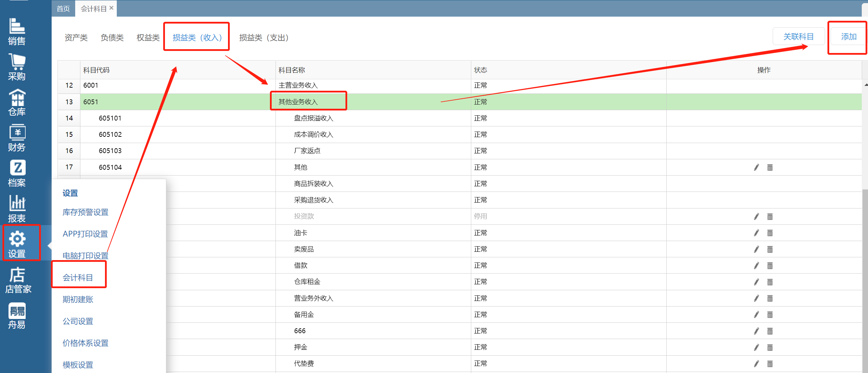
Task: Edit the 营业务外收入 row with pencil icon
Action: click(756, 298)
